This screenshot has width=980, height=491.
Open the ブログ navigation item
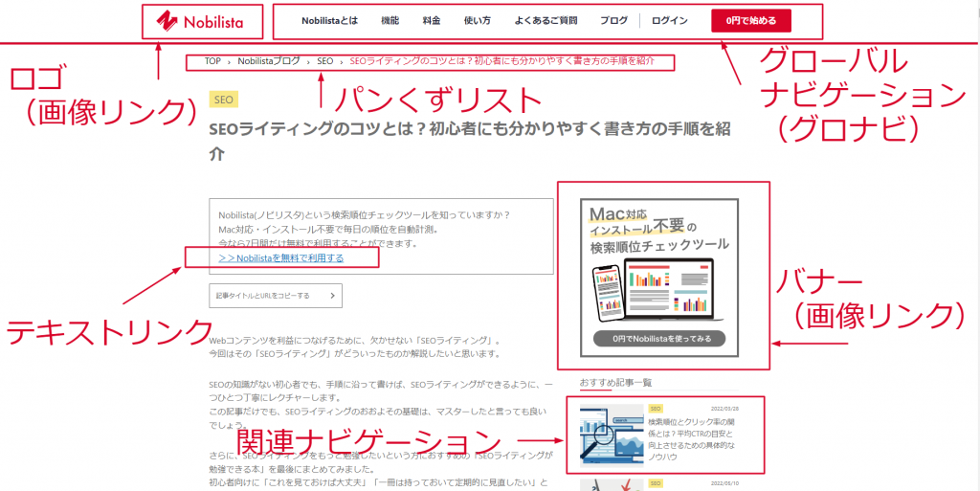(x=613, y=21)
